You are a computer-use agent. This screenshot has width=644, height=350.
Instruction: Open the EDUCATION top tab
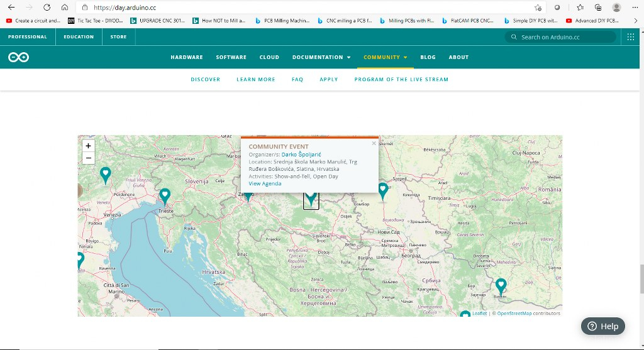(79, 37)
